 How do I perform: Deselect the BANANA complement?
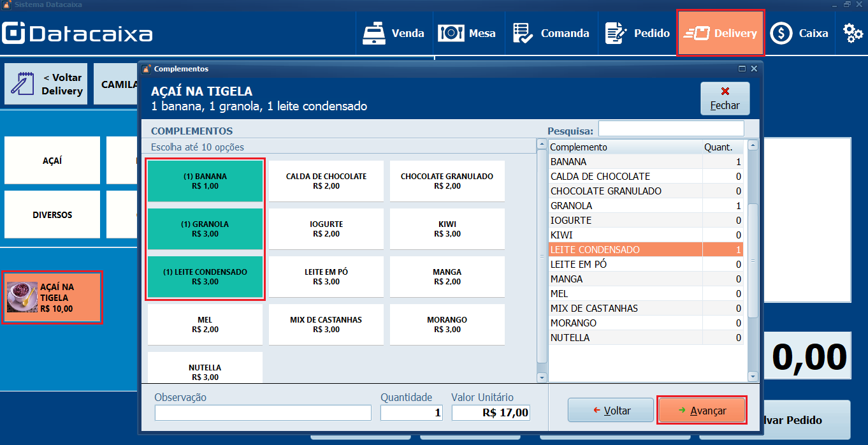point(205,181)
